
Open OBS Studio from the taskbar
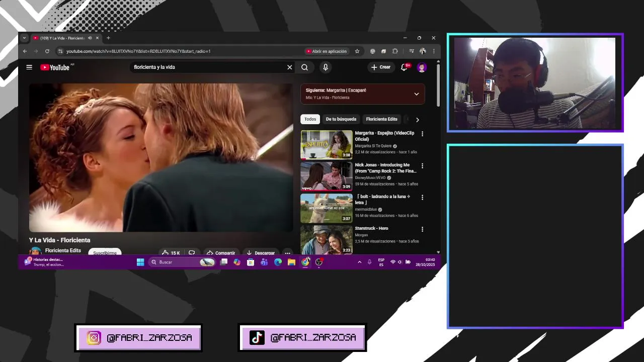coord(319,262)
